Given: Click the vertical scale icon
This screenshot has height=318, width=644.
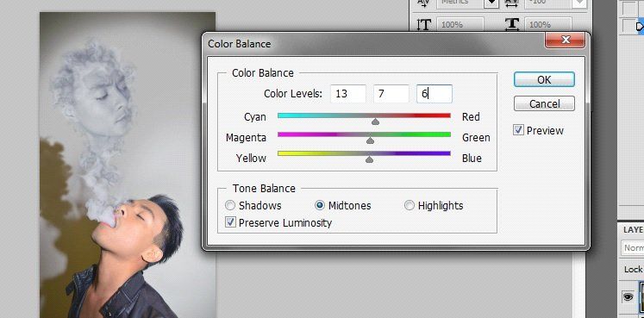Looking at the screenshot, I should [423, 25].
